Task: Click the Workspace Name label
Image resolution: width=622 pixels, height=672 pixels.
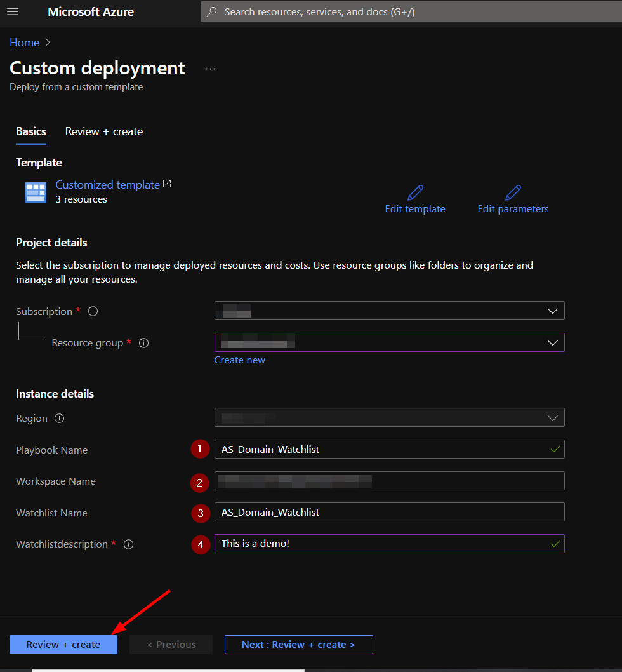Action: [x=56, y=481]
